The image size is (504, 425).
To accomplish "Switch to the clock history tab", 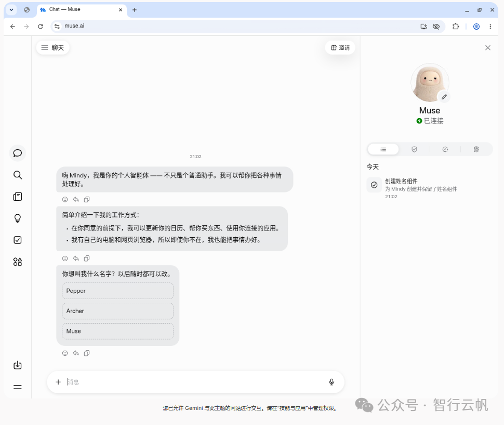I will tap(445, 149).
